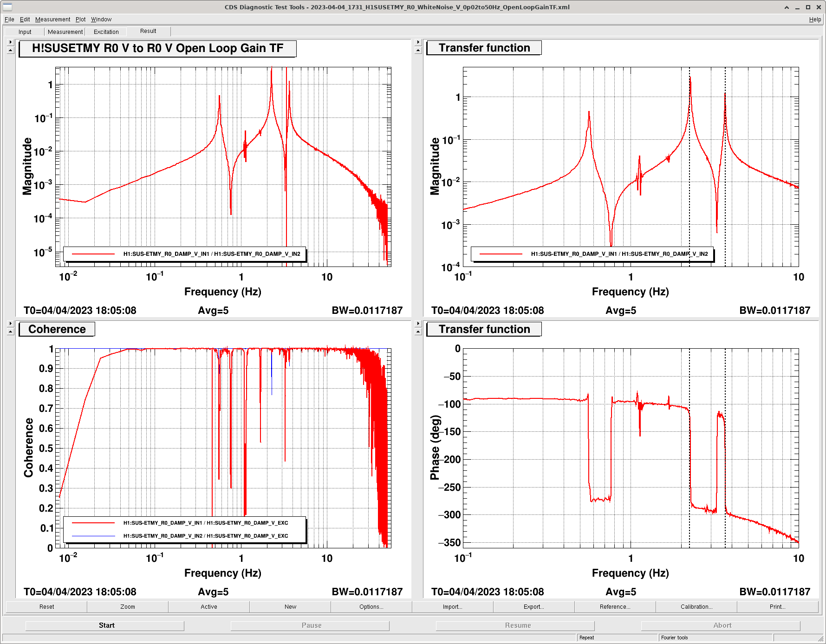
Task: Click the Fourier tools status field
Action: (x=715, y=637)
